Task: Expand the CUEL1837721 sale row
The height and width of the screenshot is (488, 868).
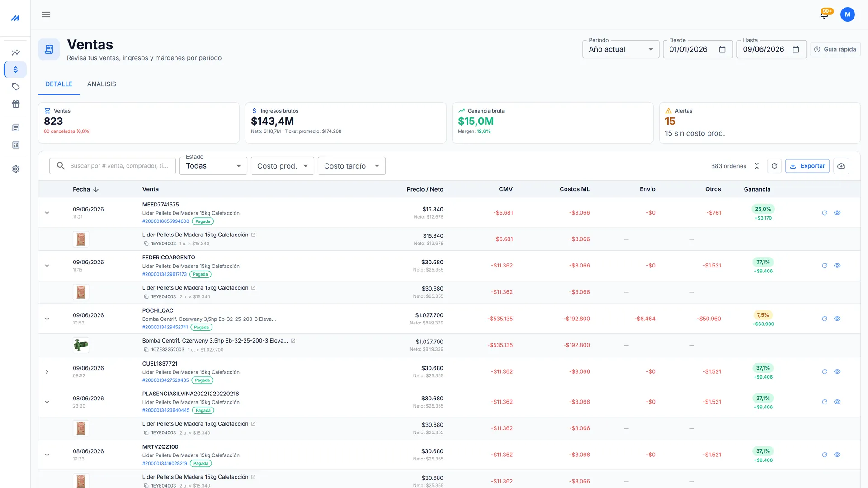Action: [47, 372]
